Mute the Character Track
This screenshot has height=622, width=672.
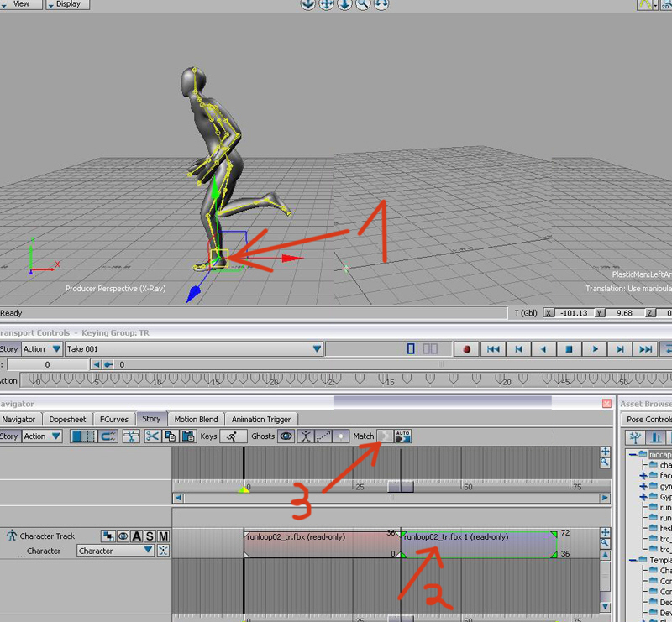coord(163,536)
